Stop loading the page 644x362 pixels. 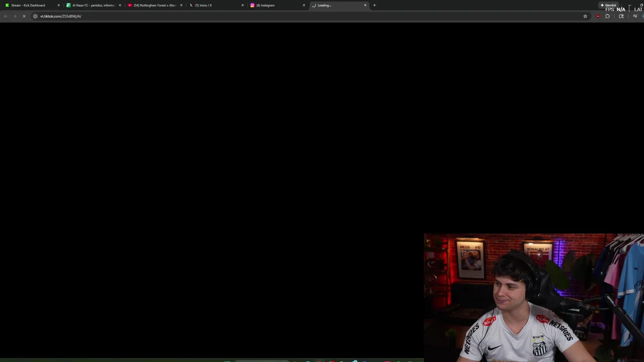point(24,16)
